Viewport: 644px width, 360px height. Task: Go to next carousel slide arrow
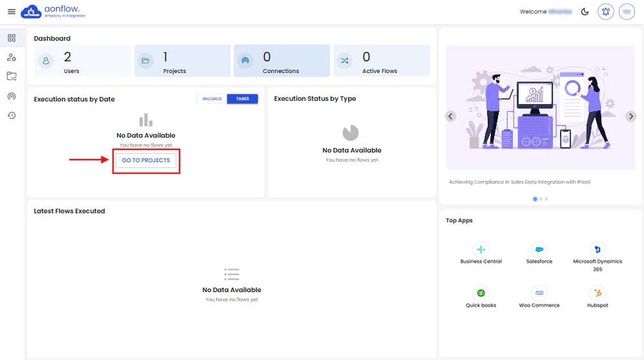[x=630, y=116]
